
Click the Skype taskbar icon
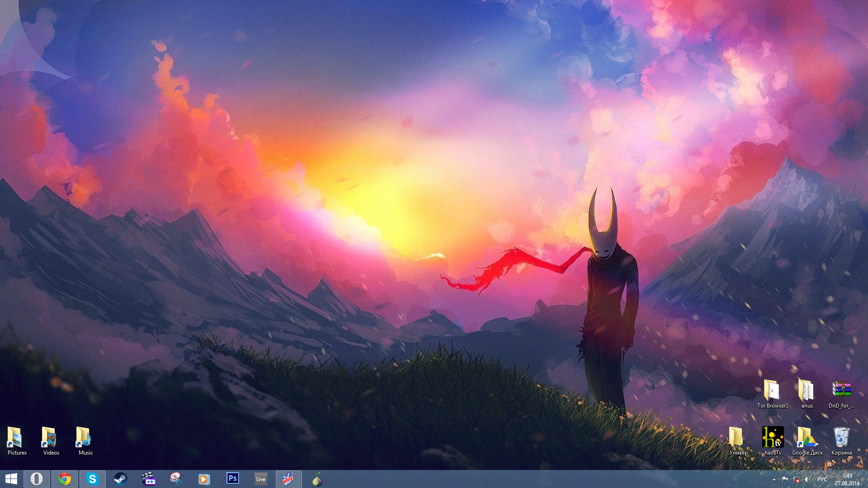pyautogui.click(x=93, y=479)
